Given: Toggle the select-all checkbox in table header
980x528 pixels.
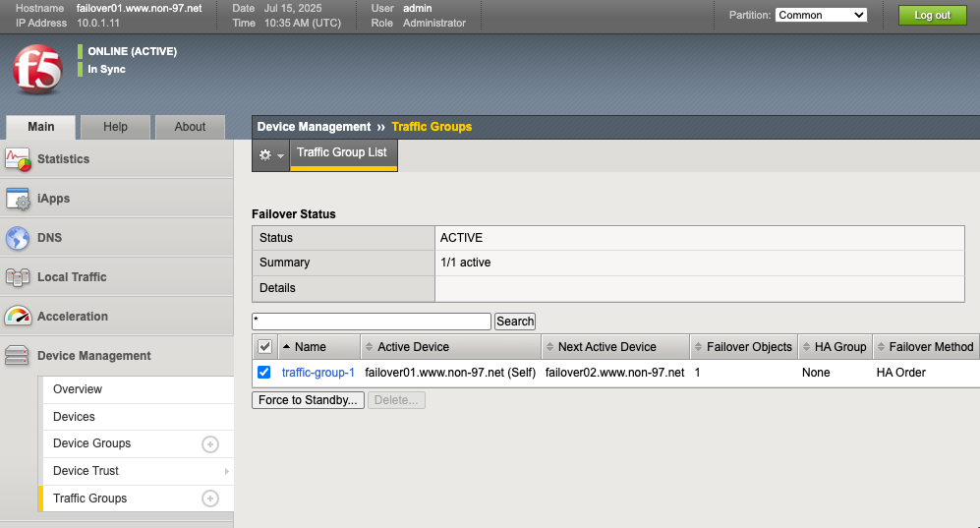Looking at the screenshot, I should (x=265, y=347).
